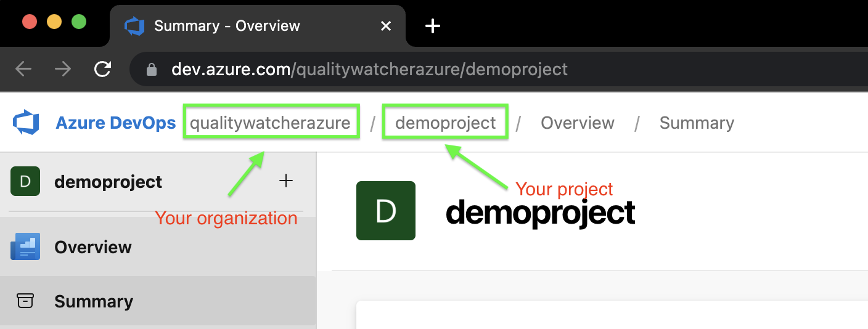Click the green fullscreen window button
This screenshot has height=329, width=868.
click(x=79, y=22)
